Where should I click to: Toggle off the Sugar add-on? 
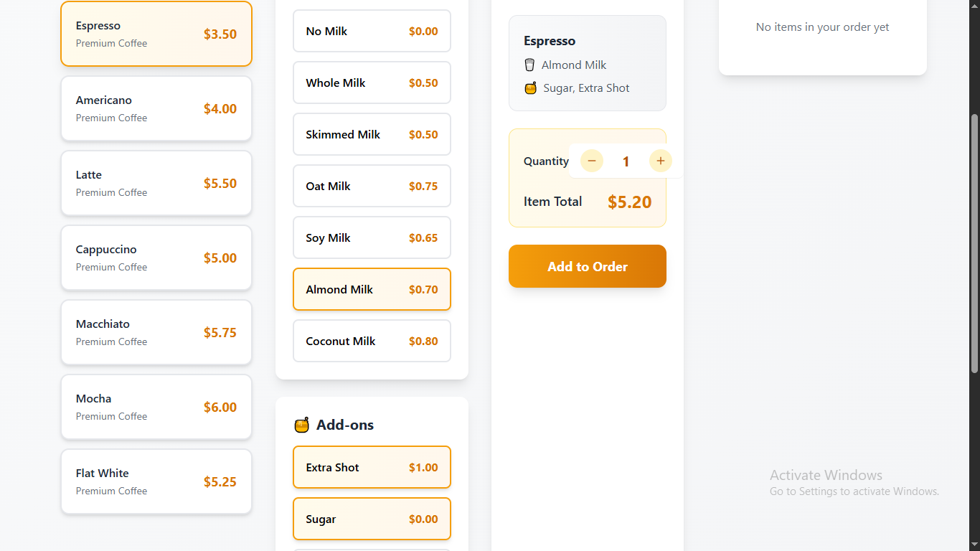point(372,519)
